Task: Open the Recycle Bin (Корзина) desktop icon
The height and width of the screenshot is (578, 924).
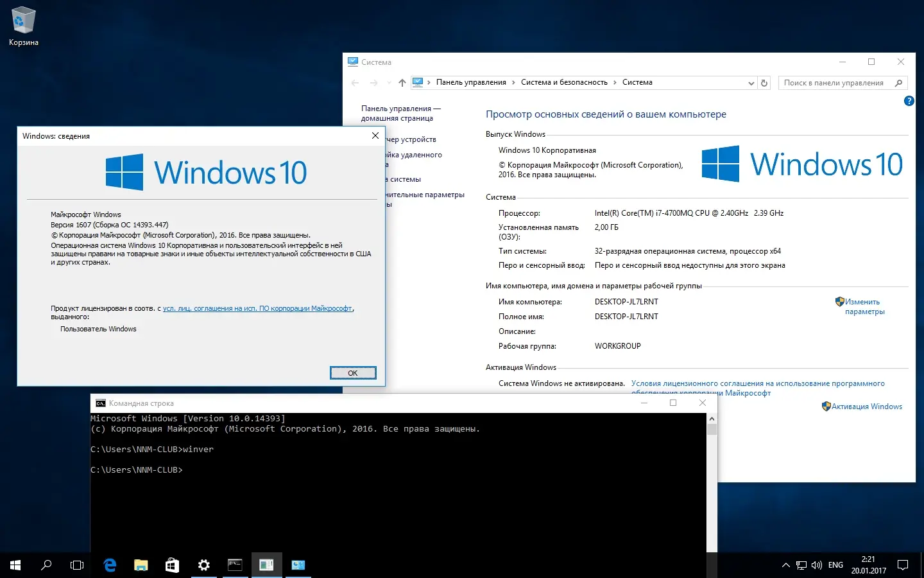Action: [x=24, y=26]
